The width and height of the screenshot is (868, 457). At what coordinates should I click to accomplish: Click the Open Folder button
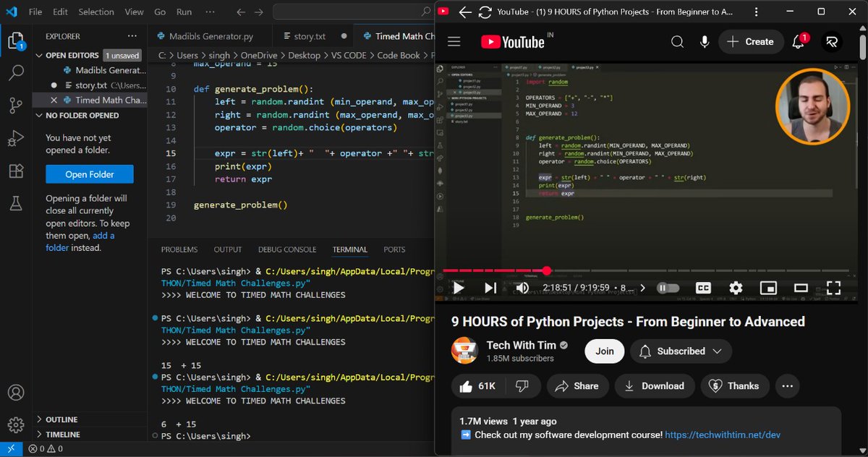90,174
